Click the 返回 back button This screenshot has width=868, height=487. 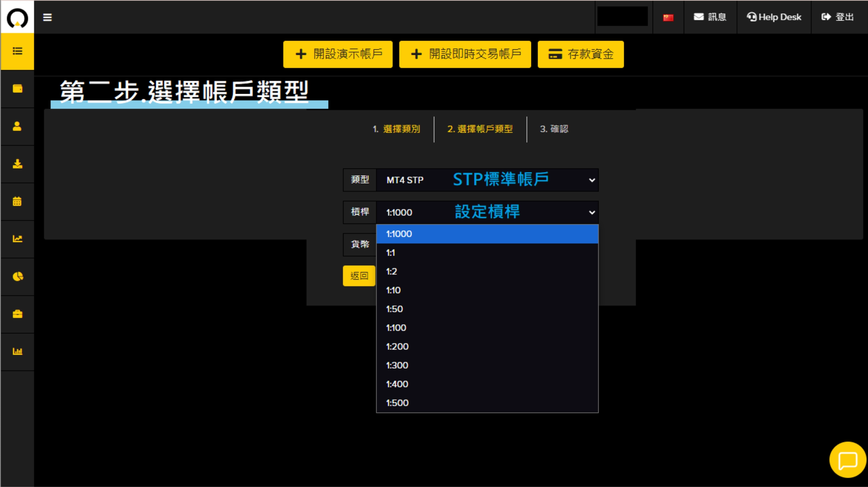pyautogui.click(x=359, y=276)
